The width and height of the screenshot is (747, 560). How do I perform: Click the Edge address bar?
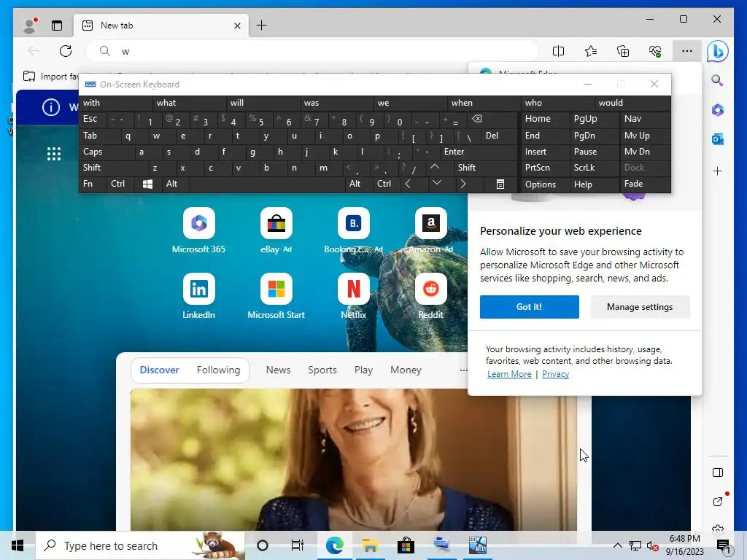312,51
